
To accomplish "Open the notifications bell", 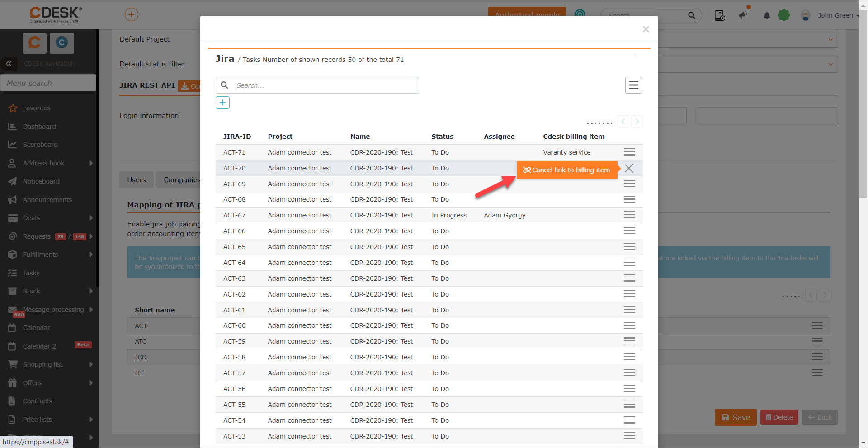I will (767, 15).
